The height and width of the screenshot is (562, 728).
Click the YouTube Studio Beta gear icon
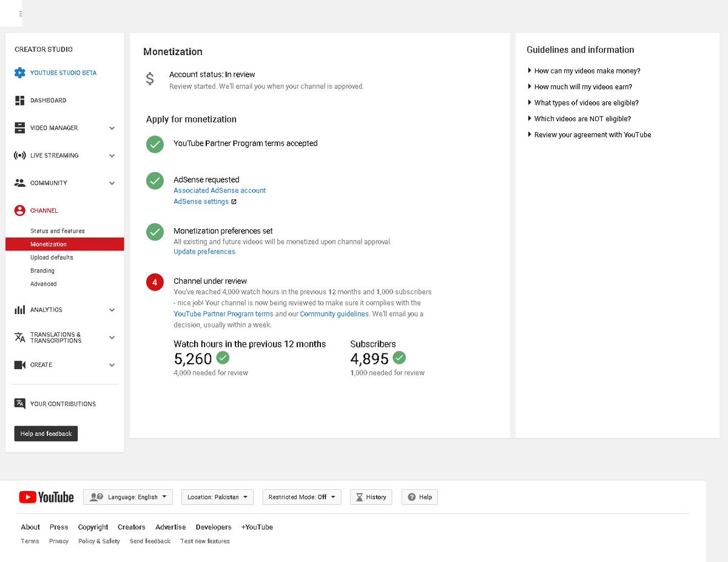tap(19, 73)
